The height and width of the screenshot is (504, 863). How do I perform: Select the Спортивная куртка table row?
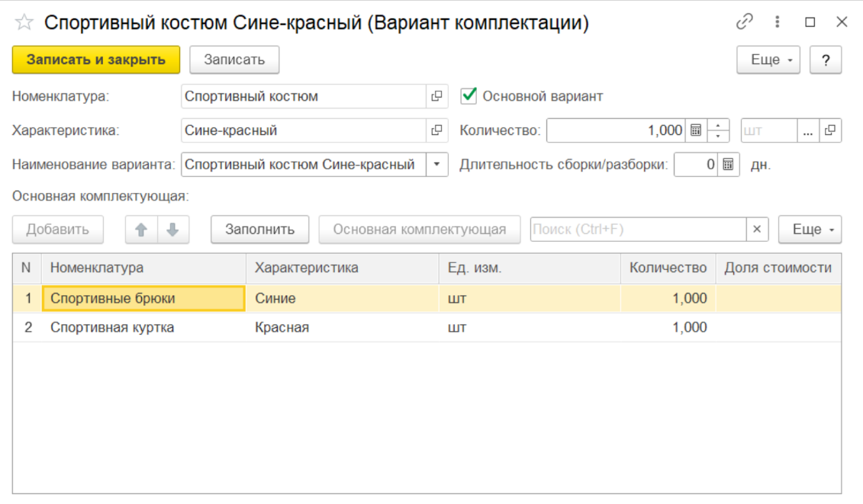[x=112, y=328]
